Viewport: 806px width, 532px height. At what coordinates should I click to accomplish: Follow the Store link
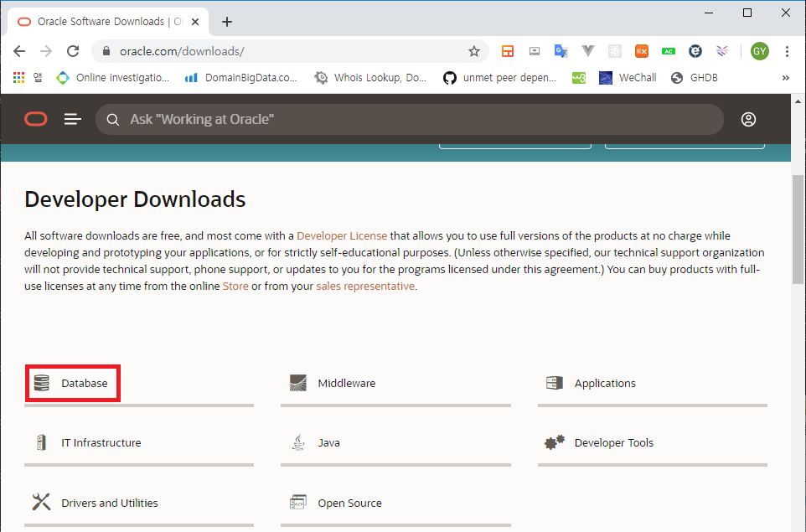click(235, 286)
